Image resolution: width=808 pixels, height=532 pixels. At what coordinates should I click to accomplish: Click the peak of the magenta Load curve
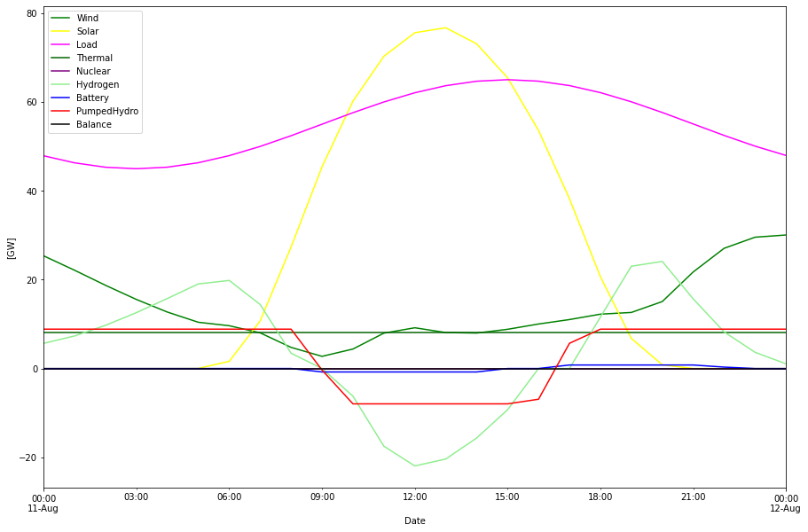(x=507, y=79)
